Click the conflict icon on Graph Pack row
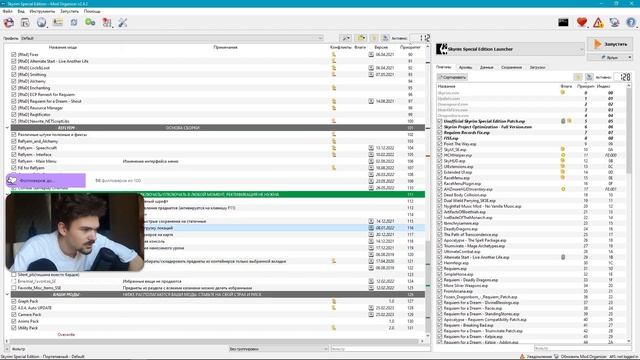 tap(334, 301)
